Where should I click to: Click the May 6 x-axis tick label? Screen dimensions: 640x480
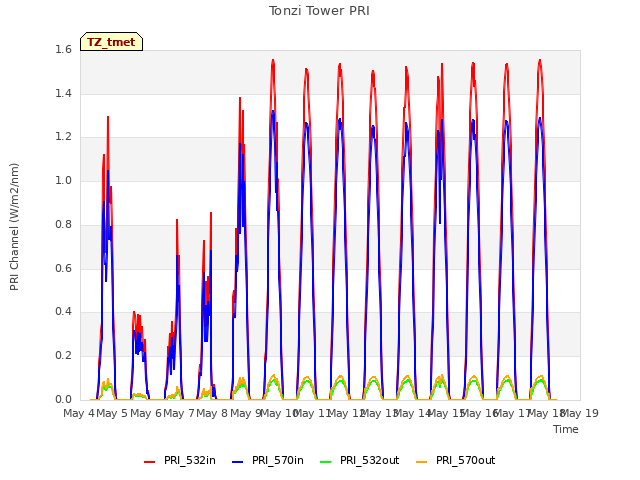pyautogui.click(x=146, y=413)
